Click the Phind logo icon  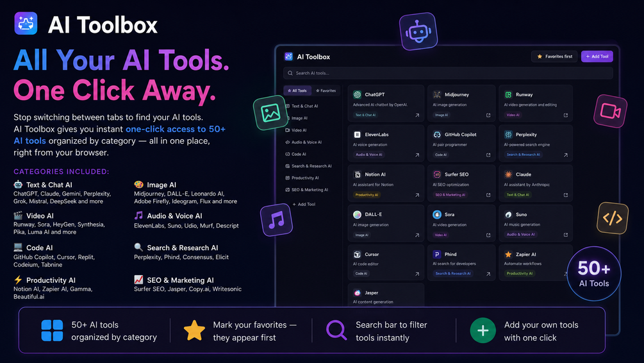(437, 254)
